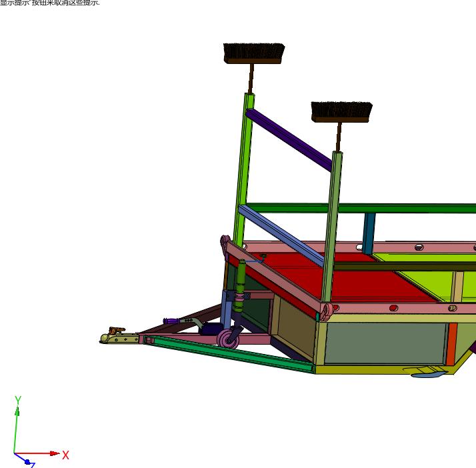Select the green drawbar beam
476x468 pixels.
[x=229, y=354]
